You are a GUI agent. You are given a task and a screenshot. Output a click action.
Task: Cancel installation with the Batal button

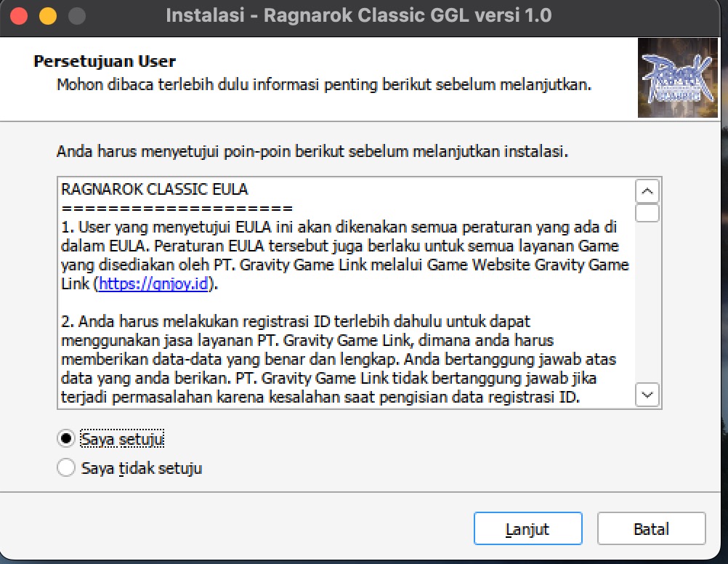point(652,528)
